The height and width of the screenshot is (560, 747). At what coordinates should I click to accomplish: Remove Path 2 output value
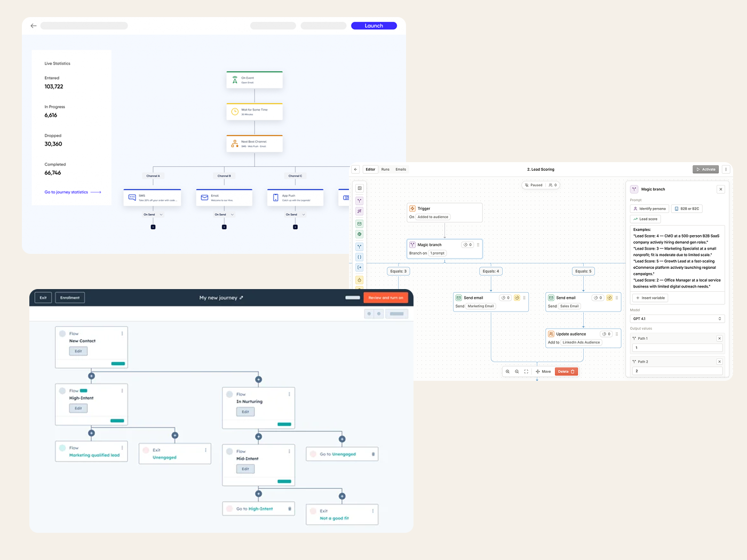coord(719,362)
